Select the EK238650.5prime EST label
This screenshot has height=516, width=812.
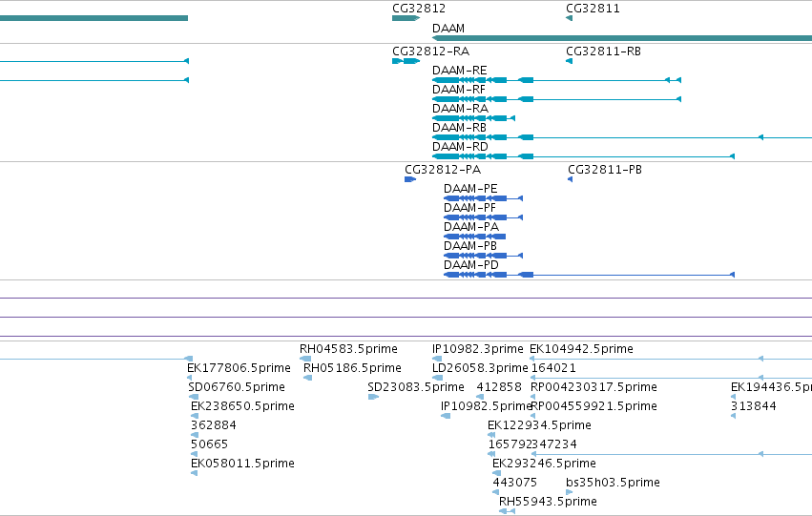pos(243,407)
